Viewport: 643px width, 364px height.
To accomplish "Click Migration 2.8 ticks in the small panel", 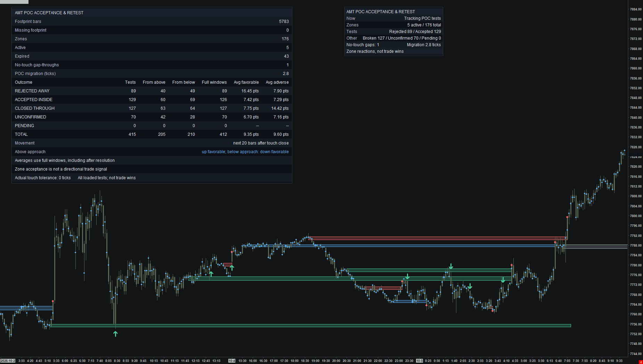I will pos(424,45).
